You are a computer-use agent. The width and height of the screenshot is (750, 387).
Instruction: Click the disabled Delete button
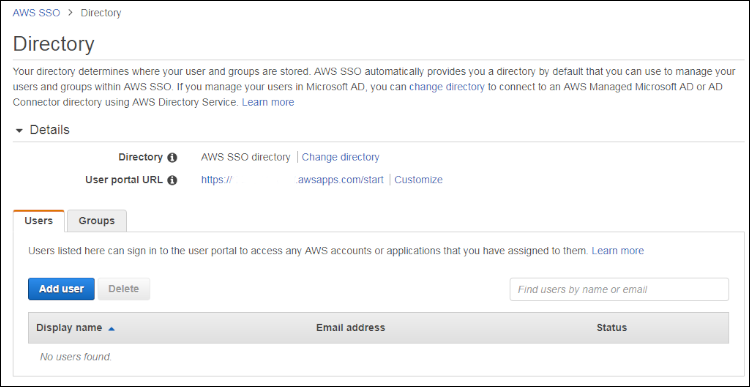(124, 289)
